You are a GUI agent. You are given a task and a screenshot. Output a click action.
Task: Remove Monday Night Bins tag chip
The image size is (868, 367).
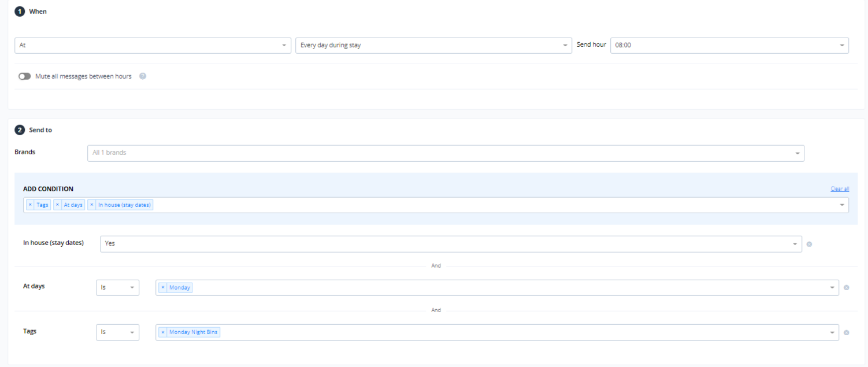(x=163, y=332)
